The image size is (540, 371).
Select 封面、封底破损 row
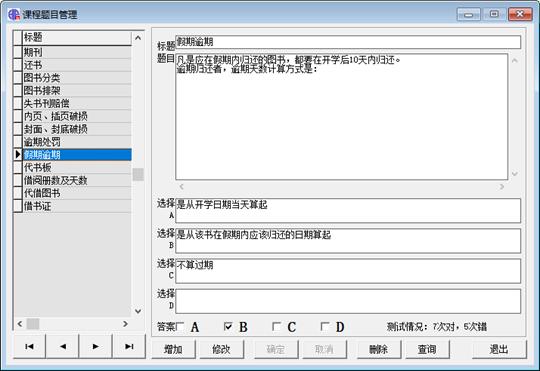pos(77,129)
